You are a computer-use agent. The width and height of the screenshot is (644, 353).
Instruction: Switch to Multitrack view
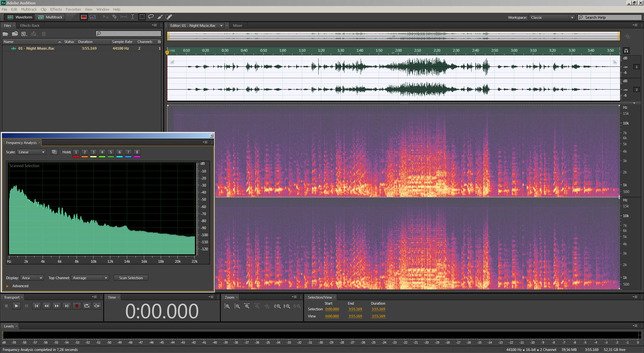51,17
